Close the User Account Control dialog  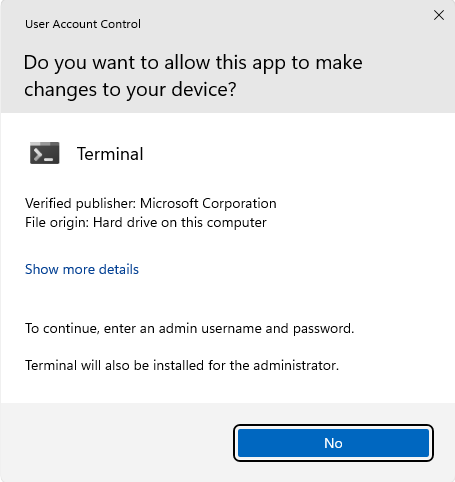439,15
